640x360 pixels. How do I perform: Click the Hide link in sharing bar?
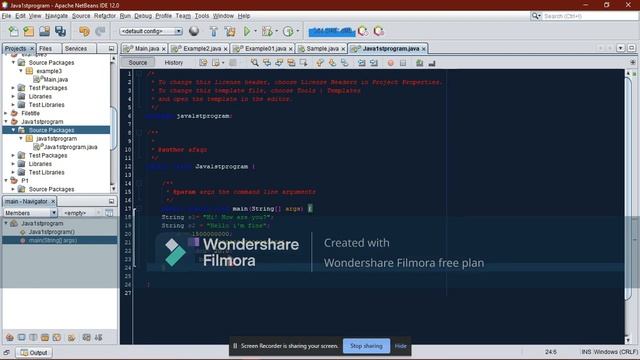pyautogui.click(x=400, y=346)
